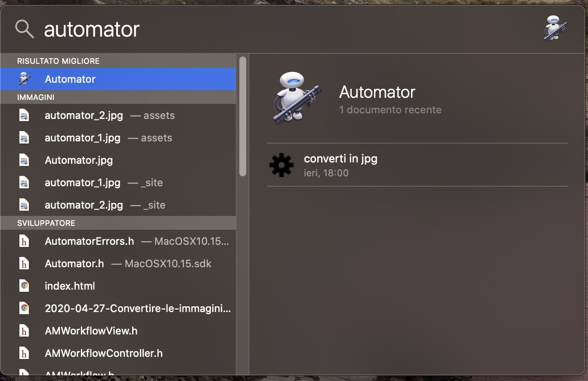Click the RISULTATO MIGLIORE section header
Image resolution: width=588 pixels, height=381 pixels.
(118, 61)
